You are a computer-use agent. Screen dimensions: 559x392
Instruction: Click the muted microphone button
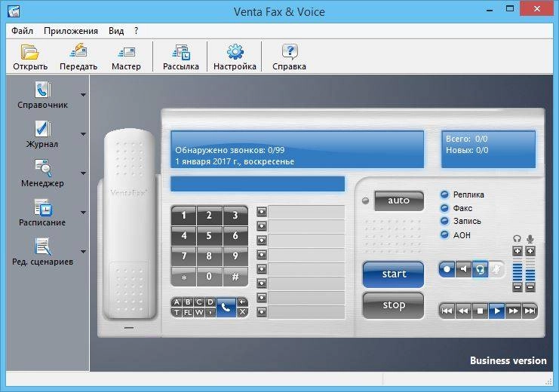pos(496,269)
